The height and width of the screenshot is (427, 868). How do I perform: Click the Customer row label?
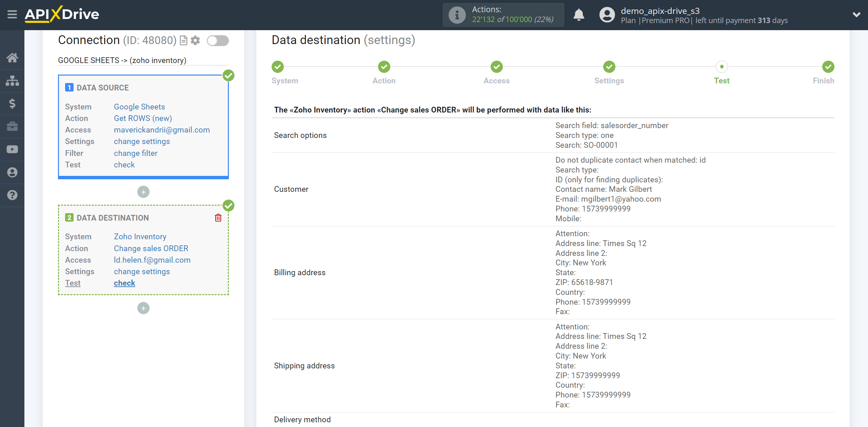click(x=291, y=189)
